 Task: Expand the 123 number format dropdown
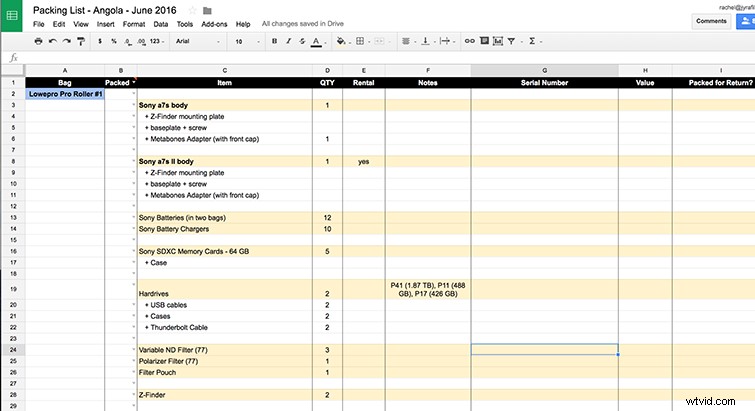[x=156, y=42]
